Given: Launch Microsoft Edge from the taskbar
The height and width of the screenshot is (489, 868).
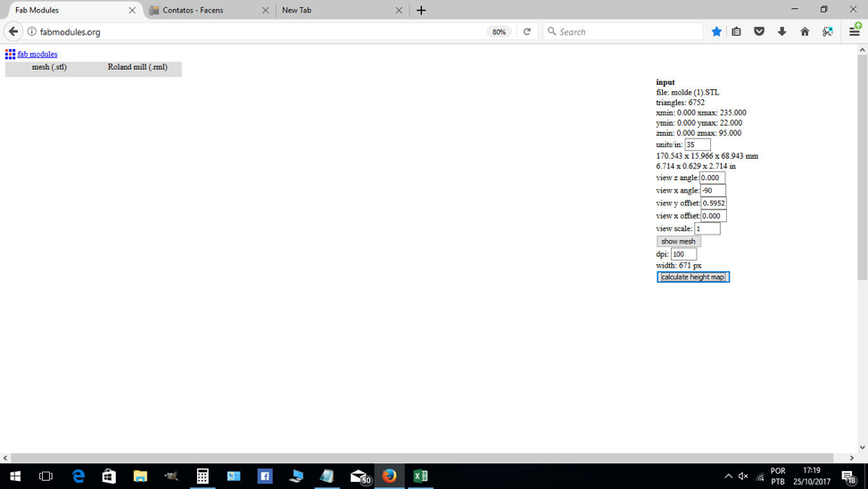Looking at the screenshot, I should click(78, 477).
